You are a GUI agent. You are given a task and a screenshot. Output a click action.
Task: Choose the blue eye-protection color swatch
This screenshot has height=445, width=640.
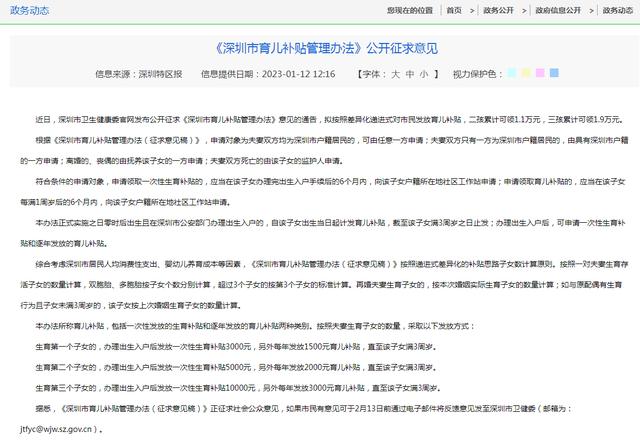554,73
